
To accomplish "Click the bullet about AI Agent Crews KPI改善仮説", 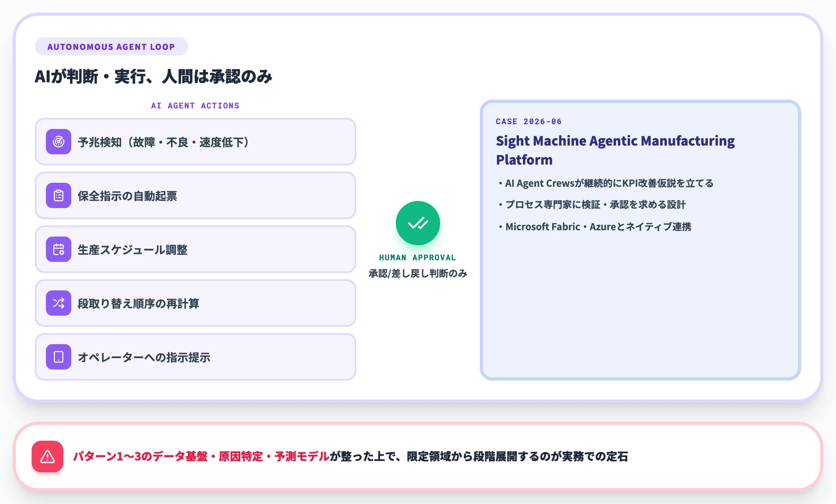I will click(606, 183).
